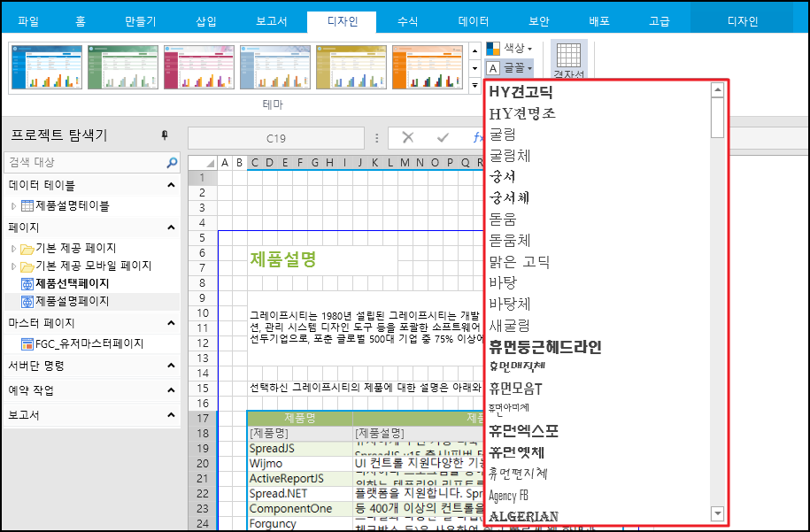Click the 검색 대상 search field
The height and width of the screenshot is (532, 810).
[84, 163]
